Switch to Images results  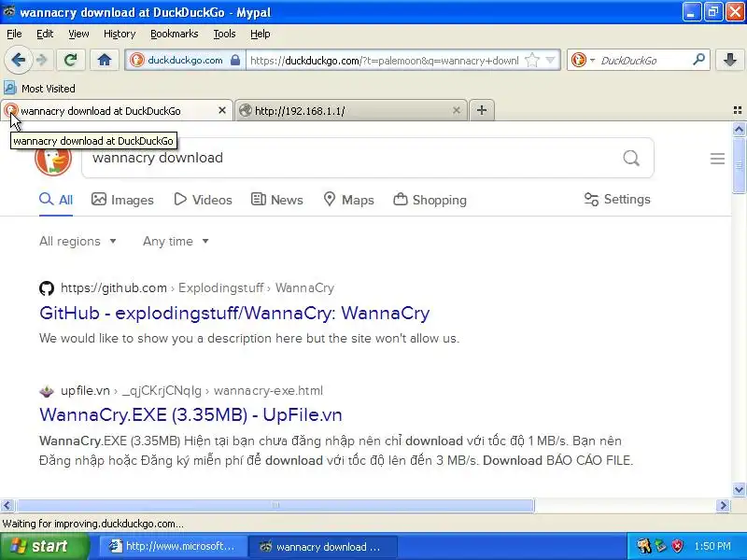[122, 200]
